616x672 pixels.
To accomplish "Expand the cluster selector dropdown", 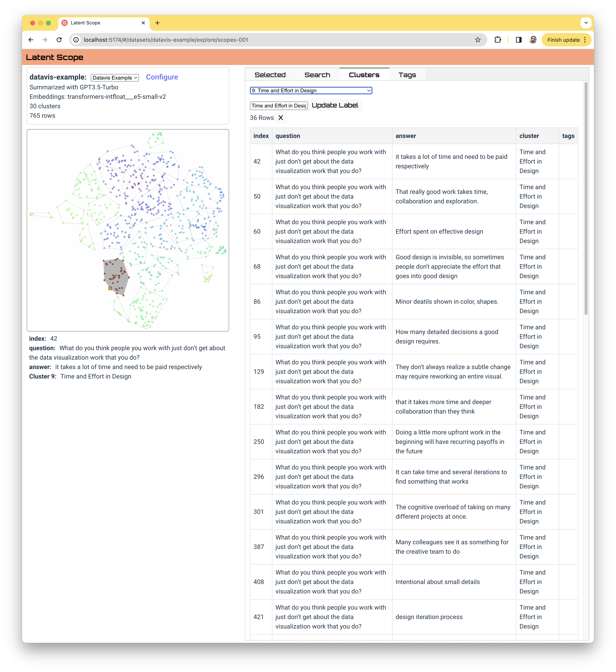I will click(311, 91).
